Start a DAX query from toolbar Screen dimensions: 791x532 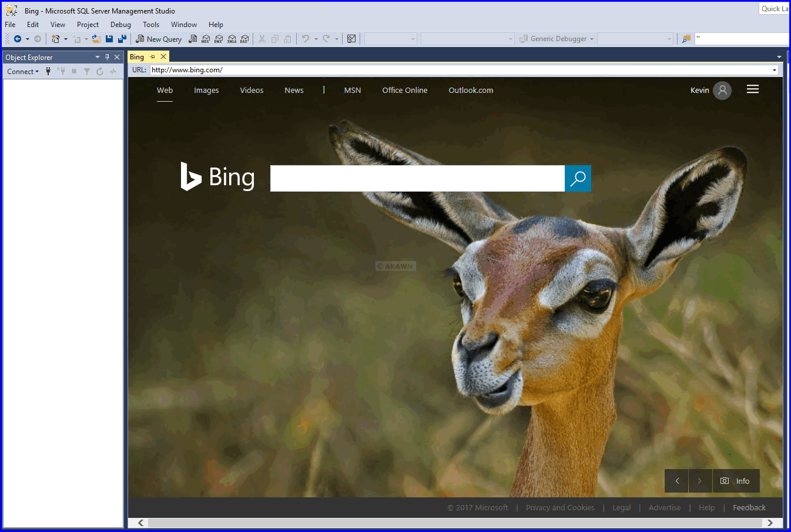[x=244, y=39]
